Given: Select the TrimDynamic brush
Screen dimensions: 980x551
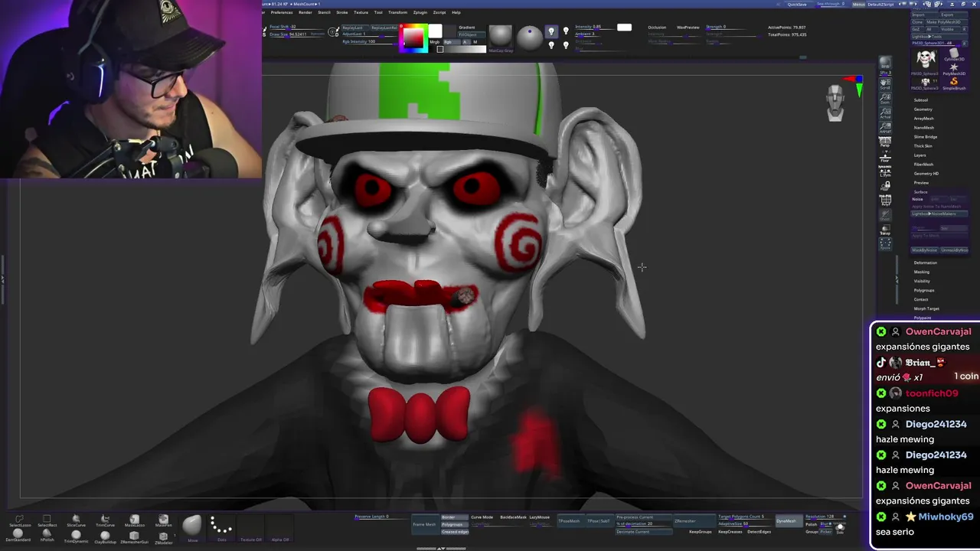Looking at the screenshot, I should click(76, 535).
